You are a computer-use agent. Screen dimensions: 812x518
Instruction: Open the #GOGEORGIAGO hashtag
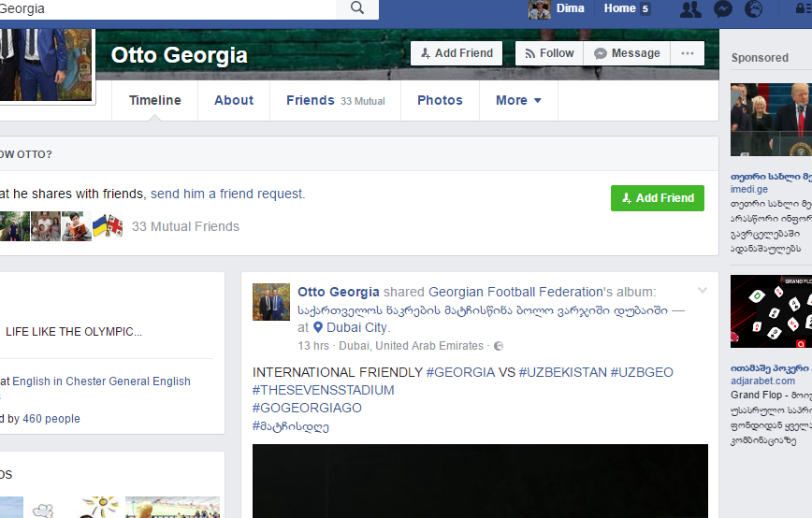coord(307,408)
